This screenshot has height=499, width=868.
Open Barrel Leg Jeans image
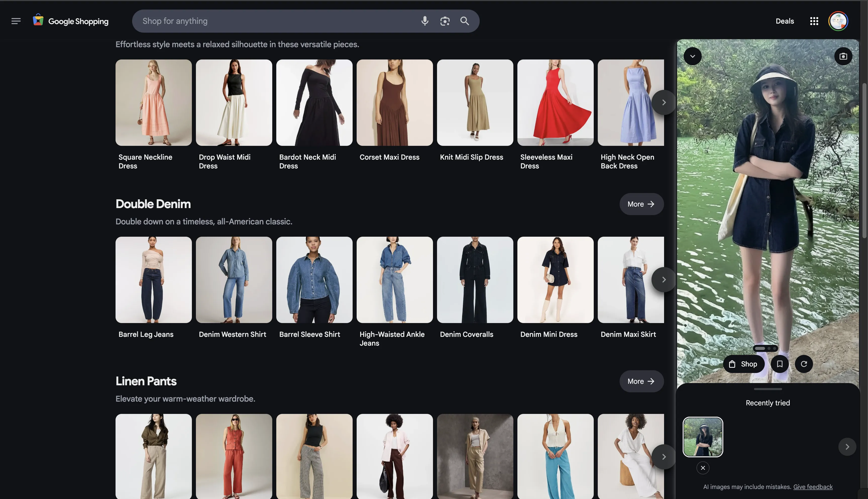pyautogui.click(x=153, y=280)
